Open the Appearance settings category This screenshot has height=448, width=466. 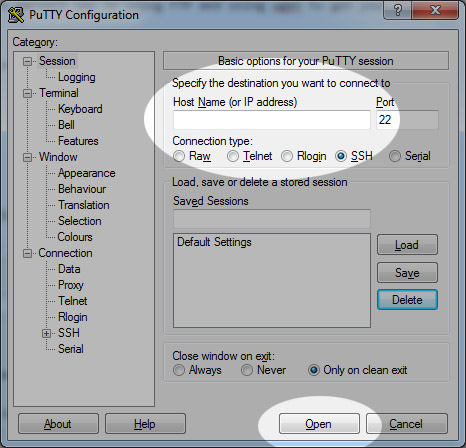[86, 173]
